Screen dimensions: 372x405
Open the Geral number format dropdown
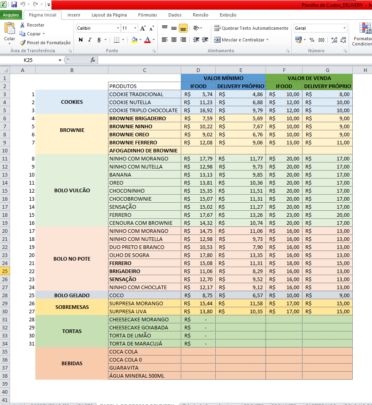344,28
